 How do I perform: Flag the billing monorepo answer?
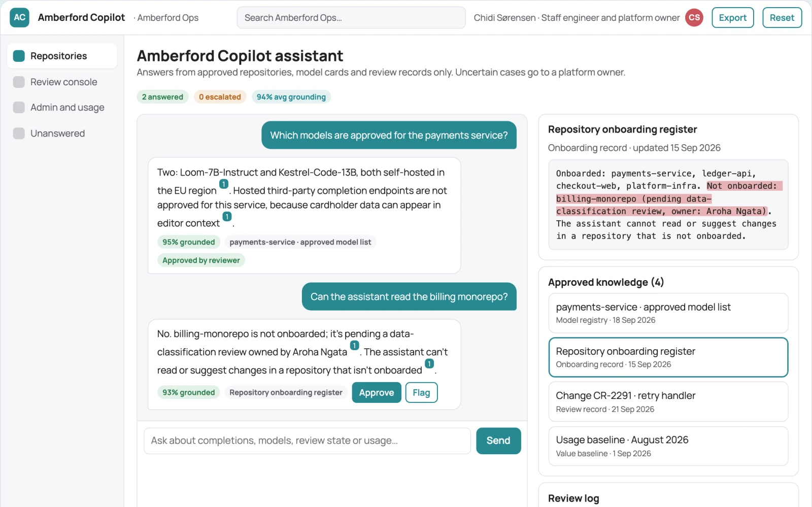[x=421, y=392]
